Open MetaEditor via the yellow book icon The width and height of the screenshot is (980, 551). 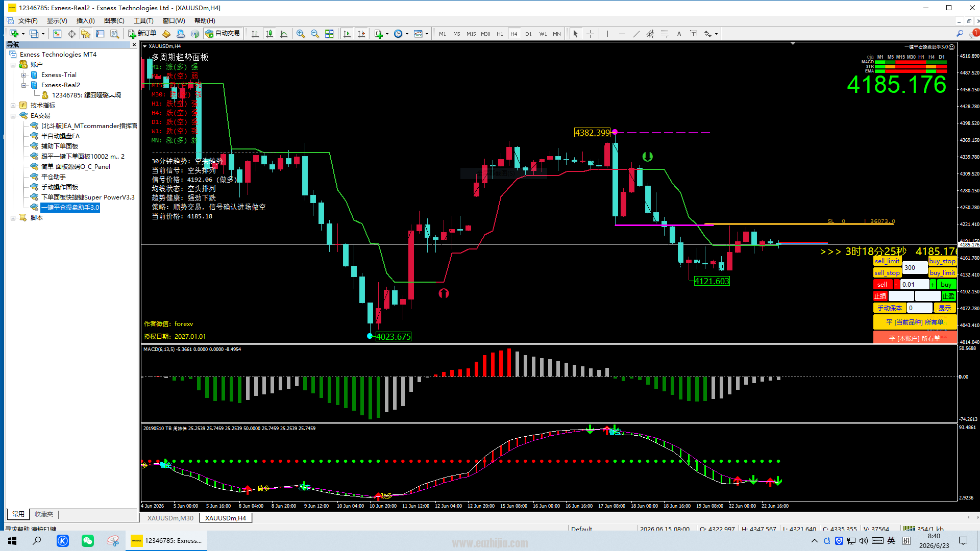166,34
